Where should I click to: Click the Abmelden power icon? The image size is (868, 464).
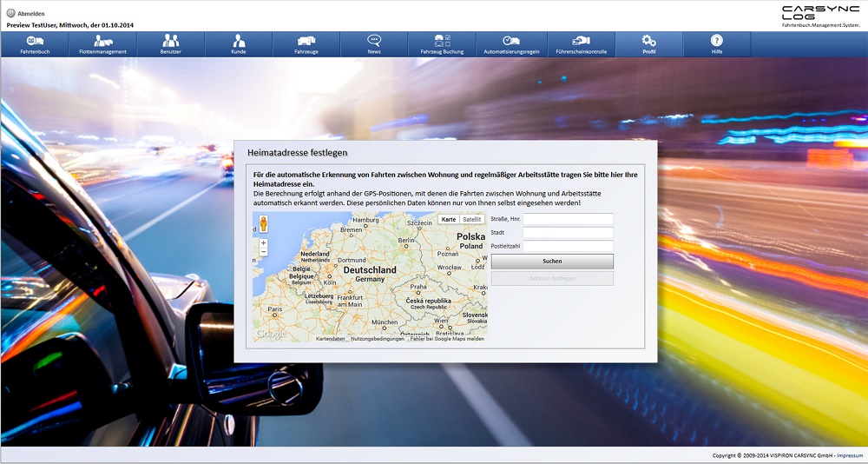click(x=10, y=13)
